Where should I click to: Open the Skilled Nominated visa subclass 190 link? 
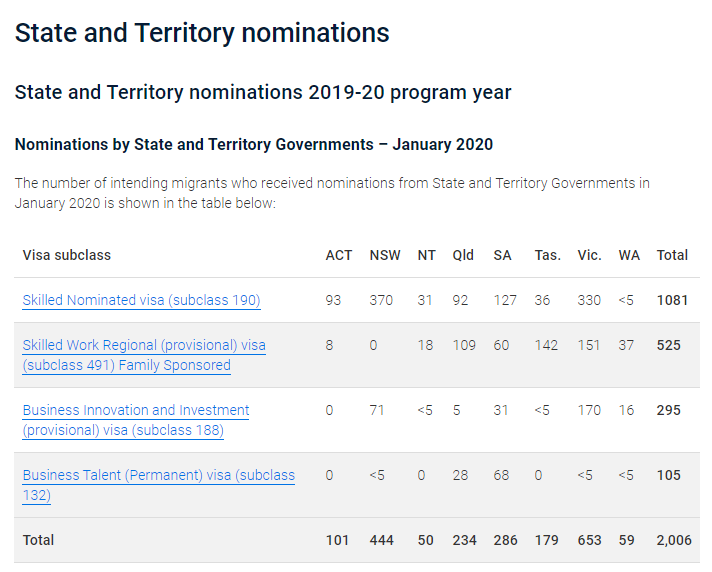(141, 300)
